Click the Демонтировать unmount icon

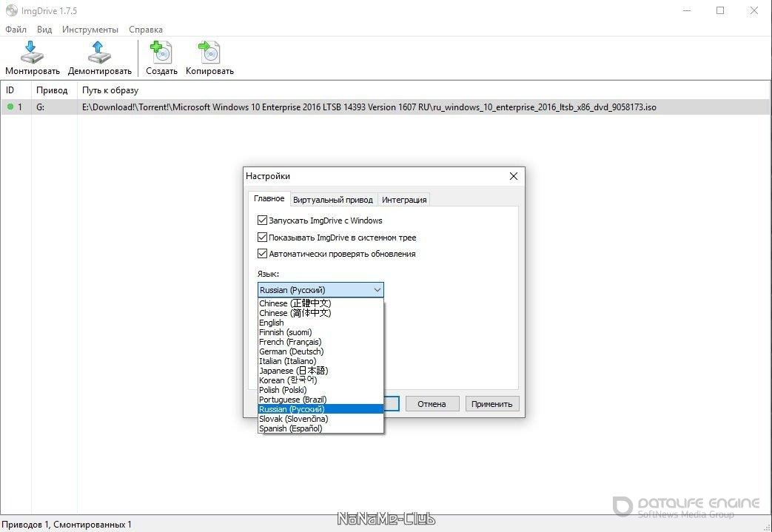click(99, 53)
